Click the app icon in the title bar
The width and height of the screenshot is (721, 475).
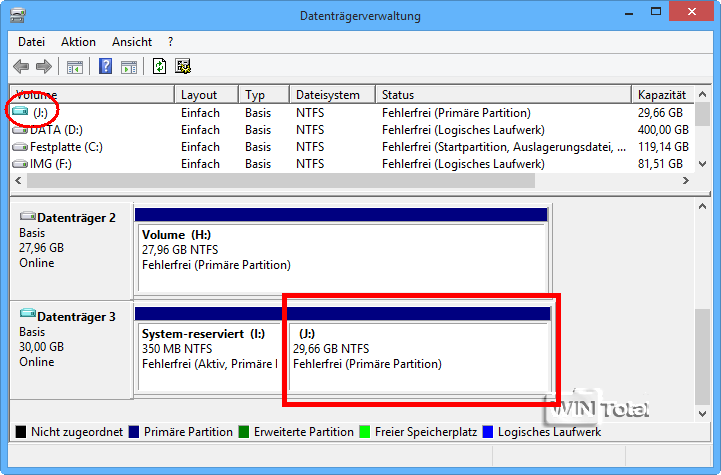pyautogui.click(x=18, y=15)
